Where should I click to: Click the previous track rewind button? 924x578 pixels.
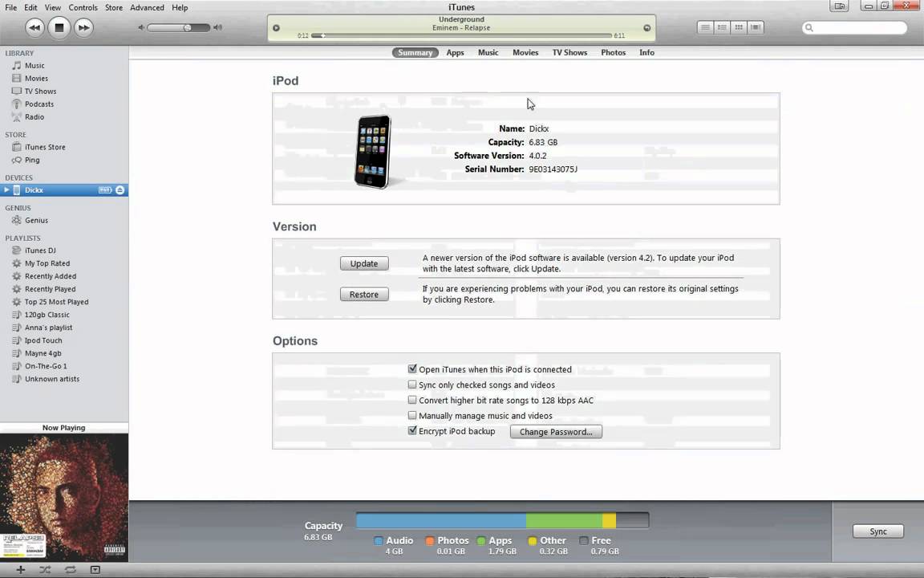(34, 28)
